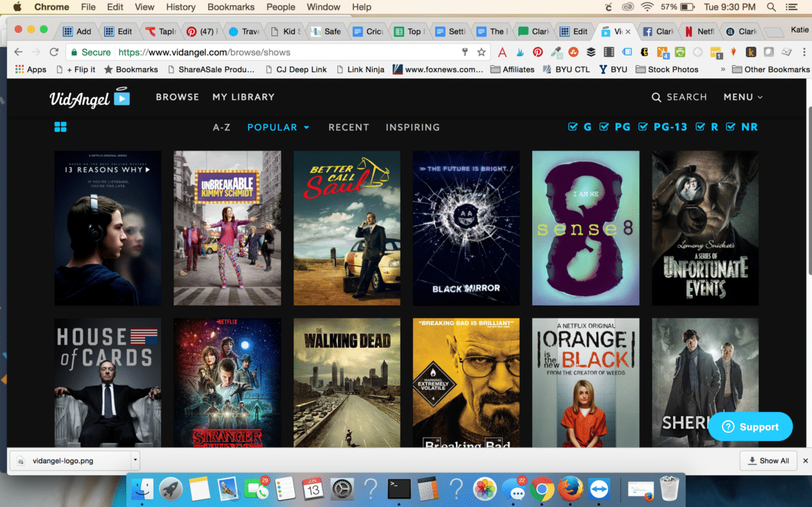Switch to grid view icon
This screenshot has height=507, width=812.
pyautogui.click(x=60, y=127)
